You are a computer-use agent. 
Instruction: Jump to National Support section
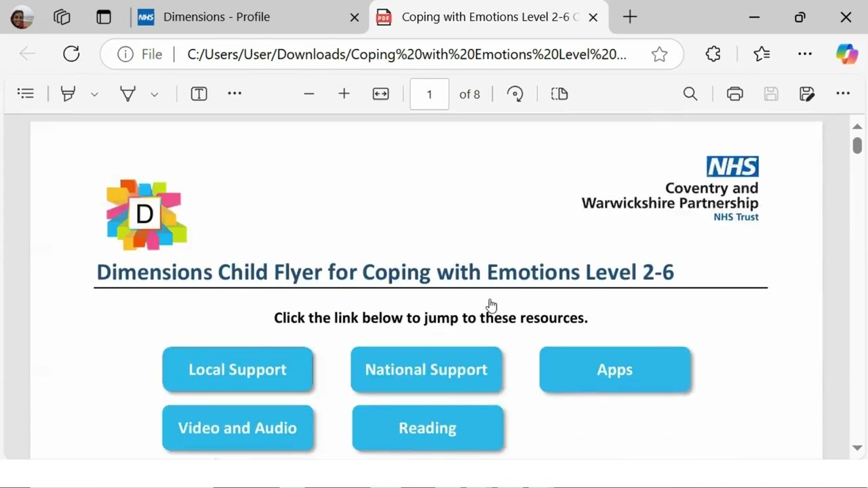tap(426, 369)
